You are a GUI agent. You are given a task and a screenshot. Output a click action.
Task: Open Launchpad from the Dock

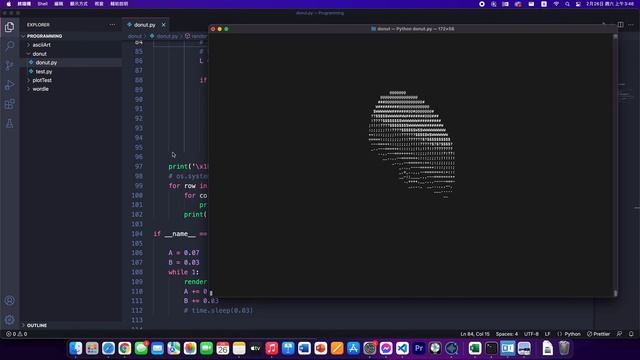pos(92,348)
